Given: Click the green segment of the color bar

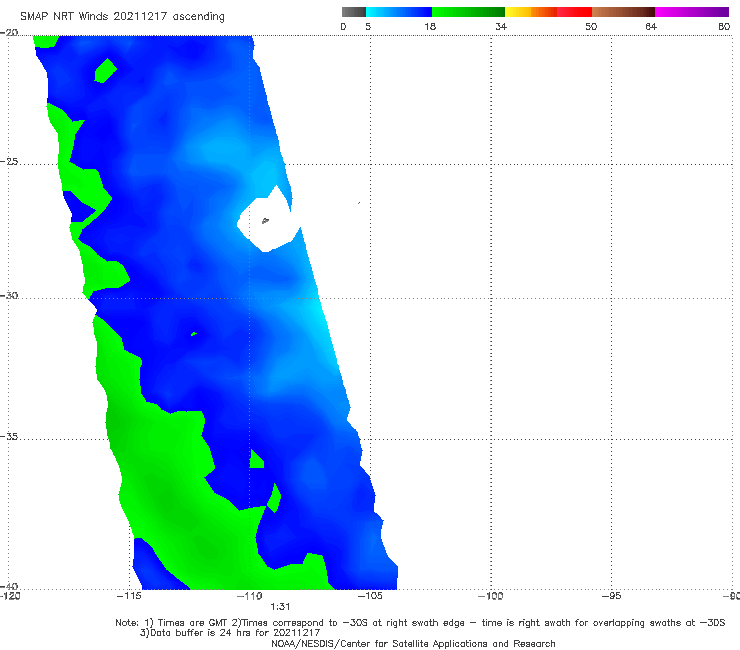Looking at the screenshot, I should pos(468,12).
